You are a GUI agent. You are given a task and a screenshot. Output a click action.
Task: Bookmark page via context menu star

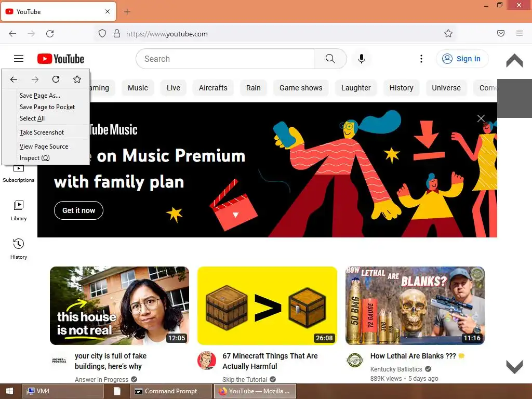click(77, 79)
